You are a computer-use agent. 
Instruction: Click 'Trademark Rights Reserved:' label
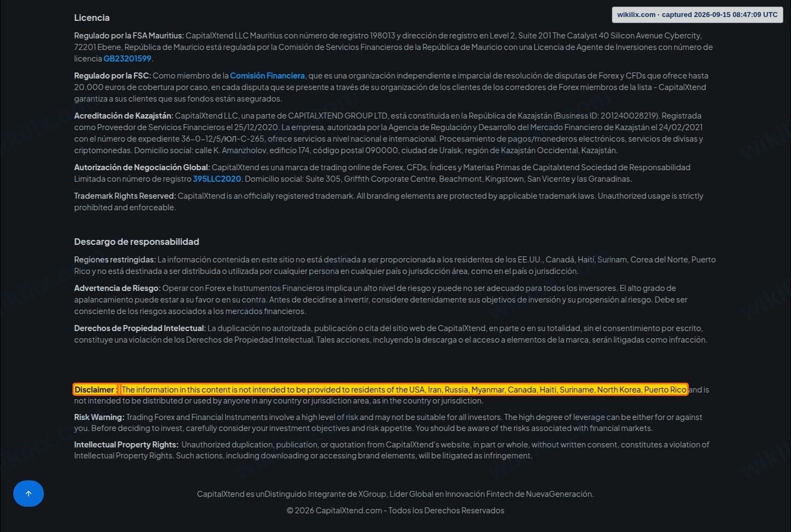(125, 196)
